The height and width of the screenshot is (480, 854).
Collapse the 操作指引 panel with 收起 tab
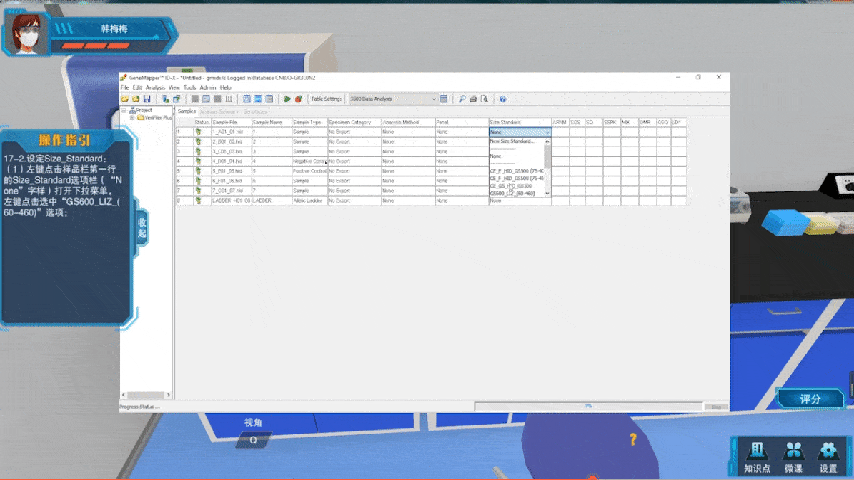(142, 228)
